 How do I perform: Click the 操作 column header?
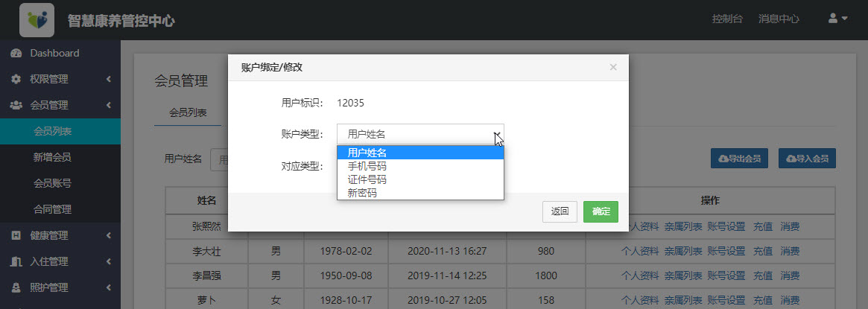click(x=710, y=200)
